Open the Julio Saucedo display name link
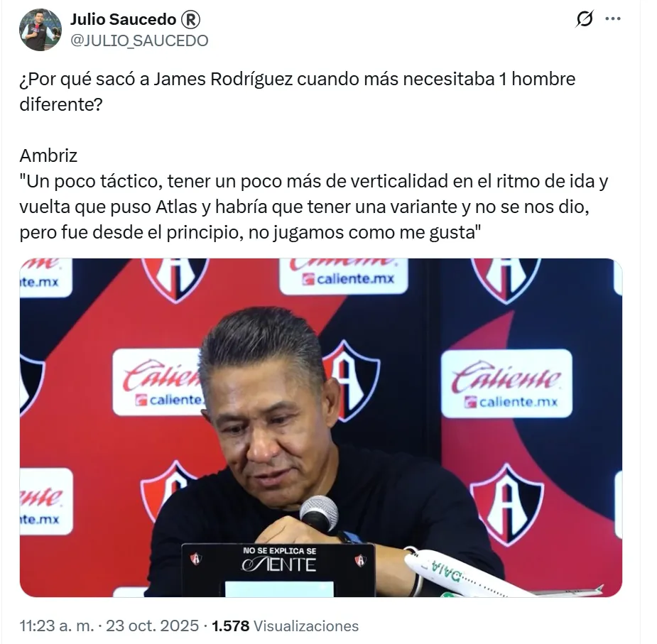 (123, 19)
